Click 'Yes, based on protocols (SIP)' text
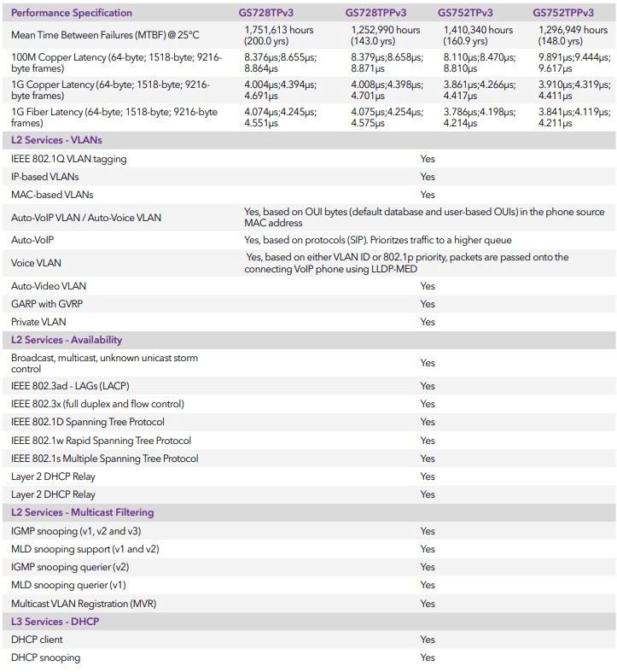This screenshot has width=617, height=672. [378, 240]
